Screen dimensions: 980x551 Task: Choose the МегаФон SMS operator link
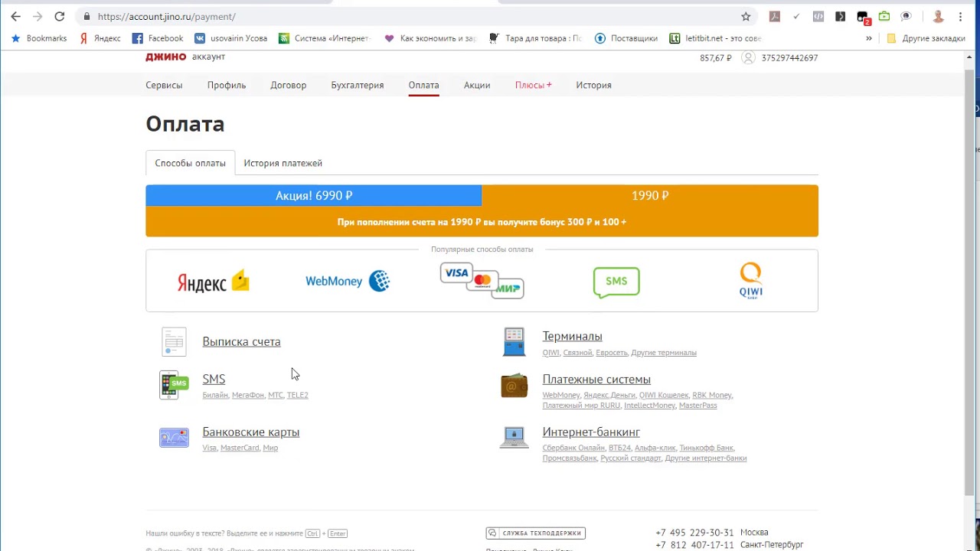pyautogui.click(x=248, y=395)
